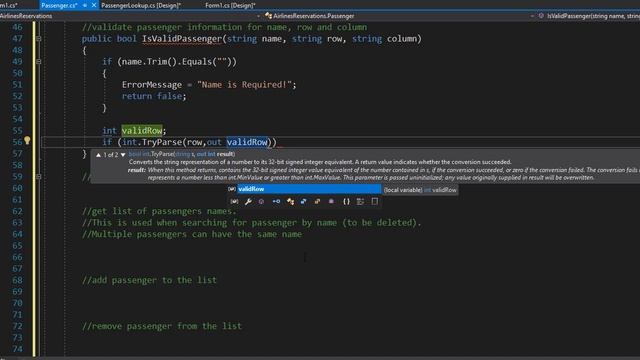Click 'return false;' on line 52
This screenshot has width=640, height=360.
point(154,96)
